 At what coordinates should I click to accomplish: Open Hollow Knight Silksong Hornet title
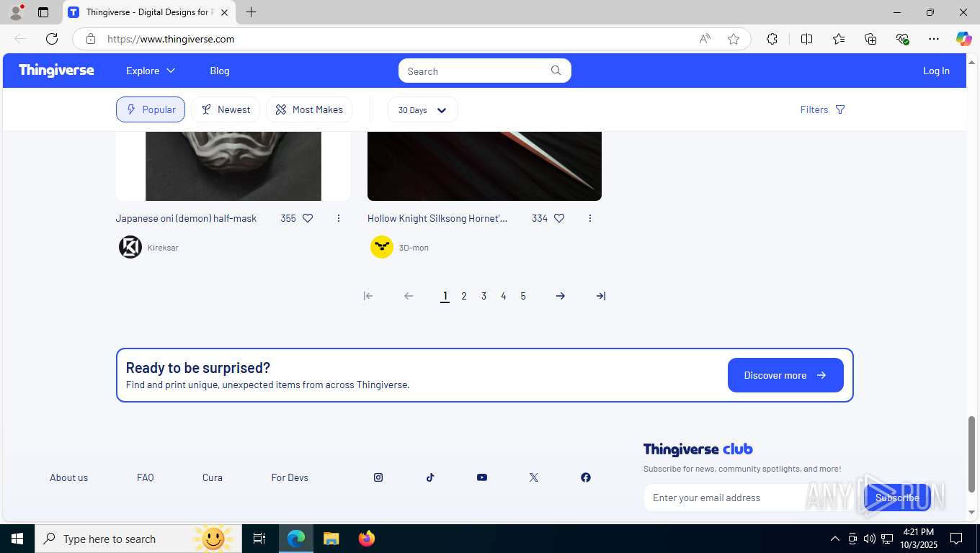tap(437, 218)
